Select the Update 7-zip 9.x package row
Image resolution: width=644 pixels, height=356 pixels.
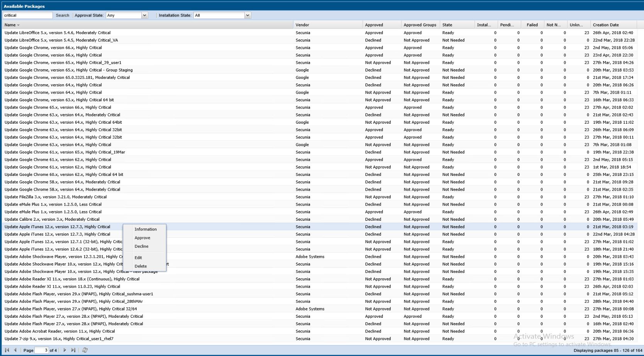[x=59, y=339]
